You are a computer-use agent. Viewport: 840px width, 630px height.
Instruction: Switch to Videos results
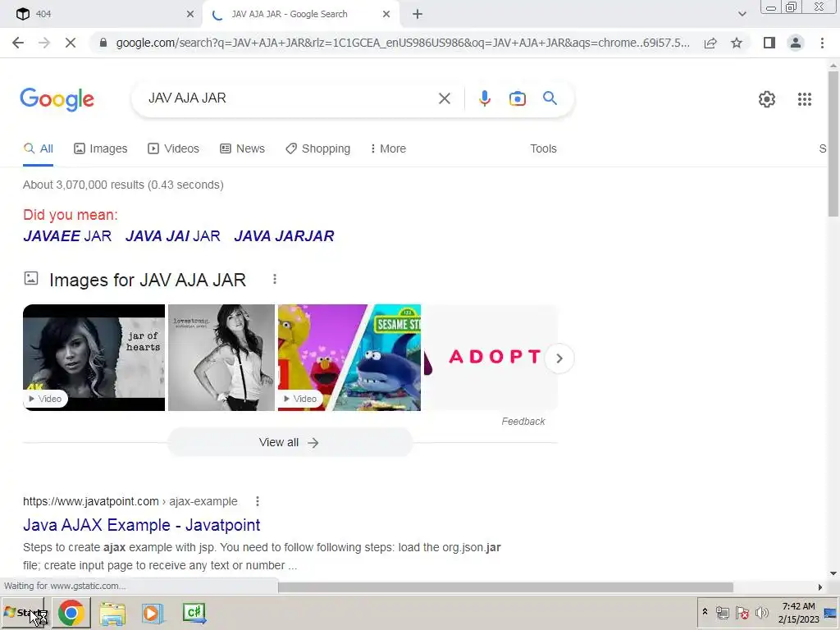pos(174,149)
